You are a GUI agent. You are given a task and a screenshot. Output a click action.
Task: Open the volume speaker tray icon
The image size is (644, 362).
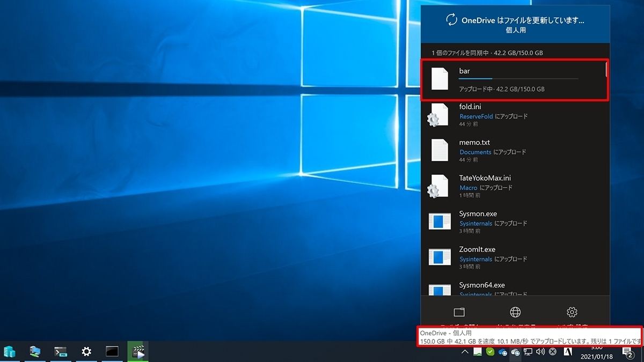pos(540,352)
